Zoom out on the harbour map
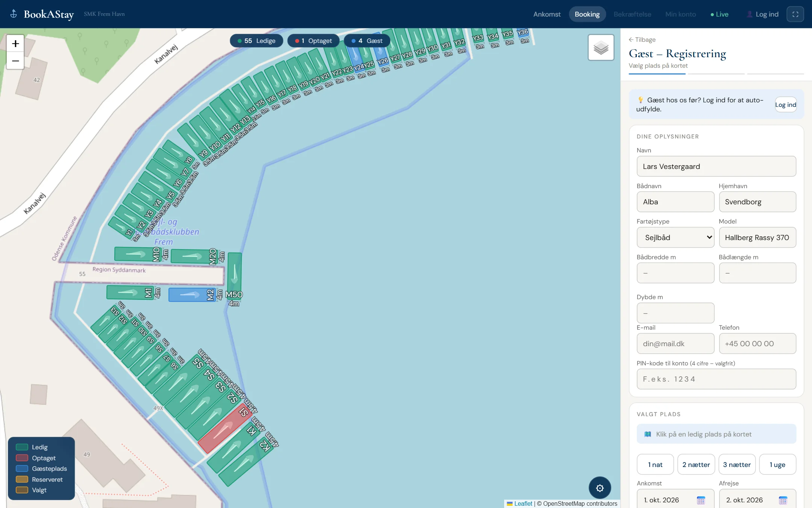The width and height of the screenshot is (812, 508). (15, 61)
